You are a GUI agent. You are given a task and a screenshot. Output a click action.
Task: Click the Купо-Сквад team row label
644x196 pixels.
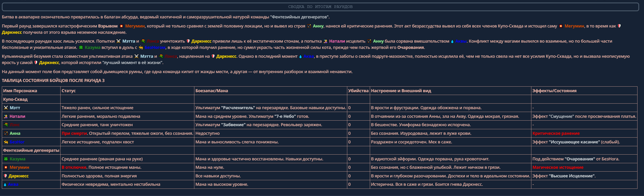point(15,99)
